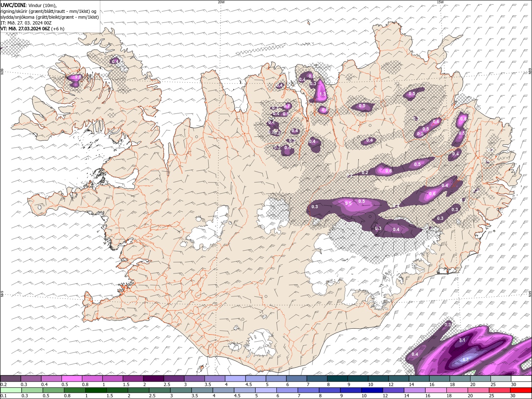The width and height of the screenshot is (532, 399).
Task: Pick the slate blue snow swatch for 6–7
Action: pyautogui.click(x=297, y=379)
